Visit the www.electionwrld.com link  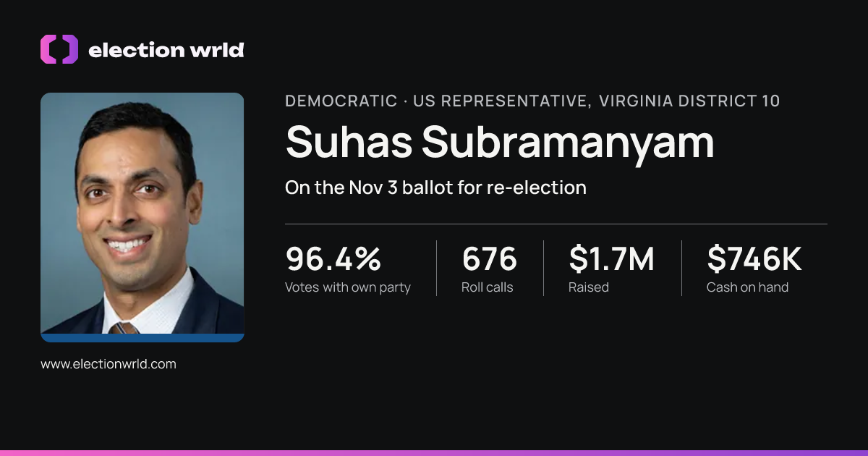(x=109, y=364)
